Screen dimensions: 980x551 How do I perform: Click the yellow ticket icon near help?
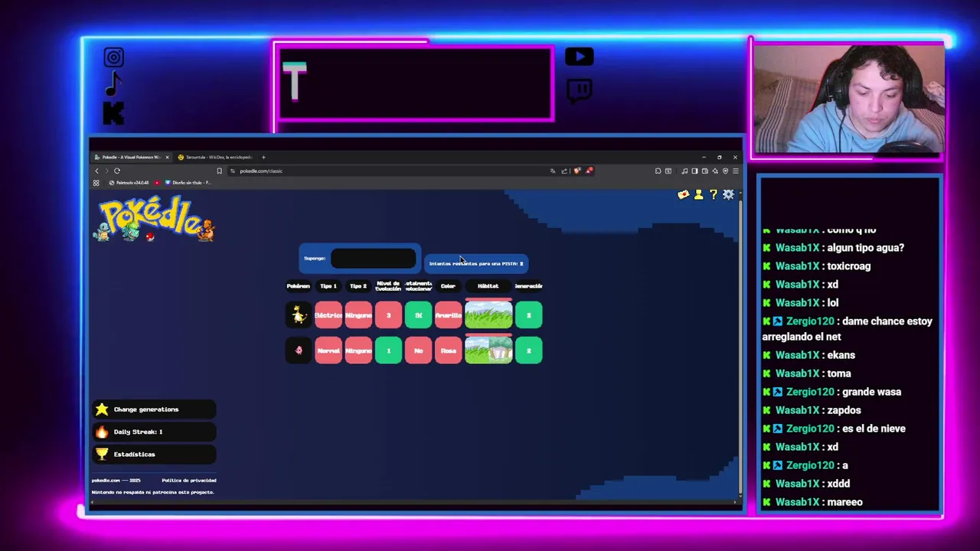point(683,195)
